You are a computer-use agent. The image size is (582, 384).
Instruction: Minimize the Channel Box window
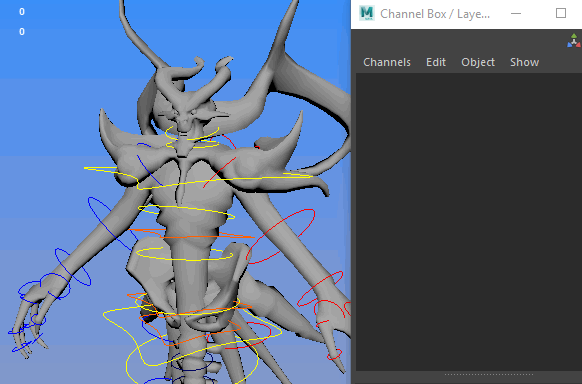point(516,13)
